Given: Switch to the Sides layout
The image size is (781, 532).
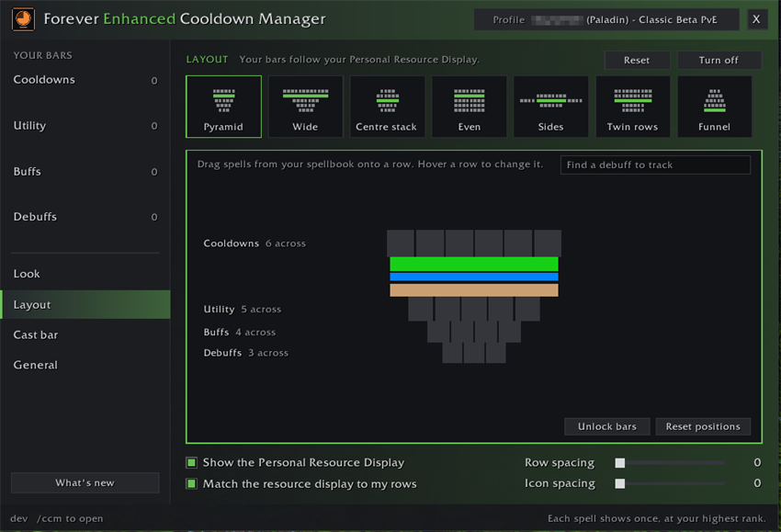Looking at the screenshot, I should click(x=551, y=107).
